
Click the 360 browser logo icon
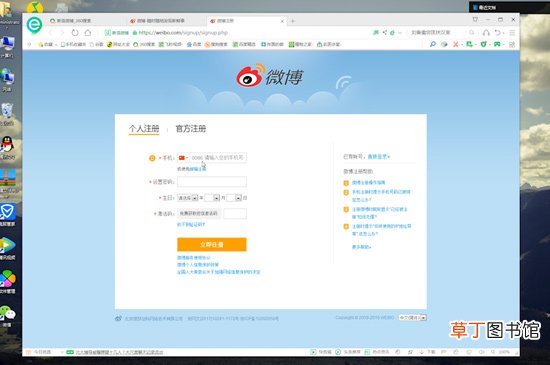point(34,25)
